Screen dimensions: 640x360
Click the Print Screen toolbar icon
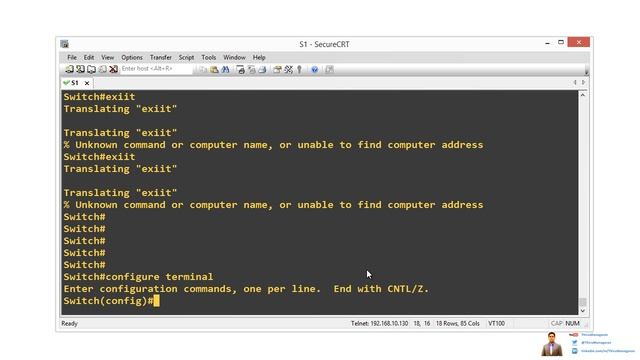[x=240, y=70]
